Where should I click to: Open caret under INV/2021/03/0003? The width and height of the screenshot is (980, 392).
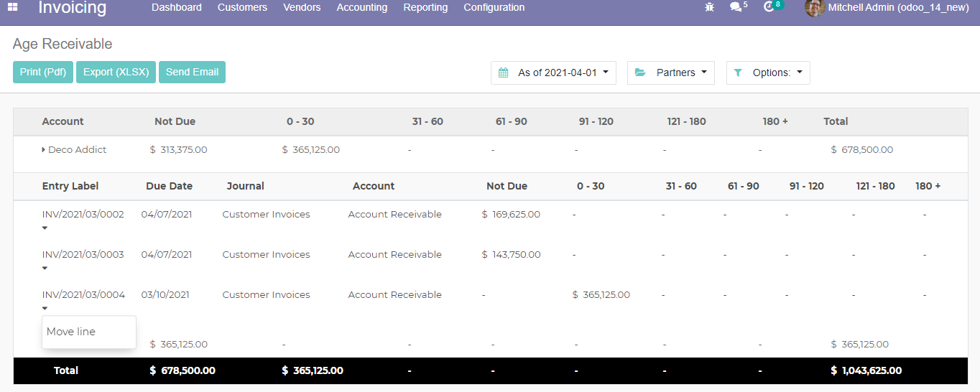[45, 269]
